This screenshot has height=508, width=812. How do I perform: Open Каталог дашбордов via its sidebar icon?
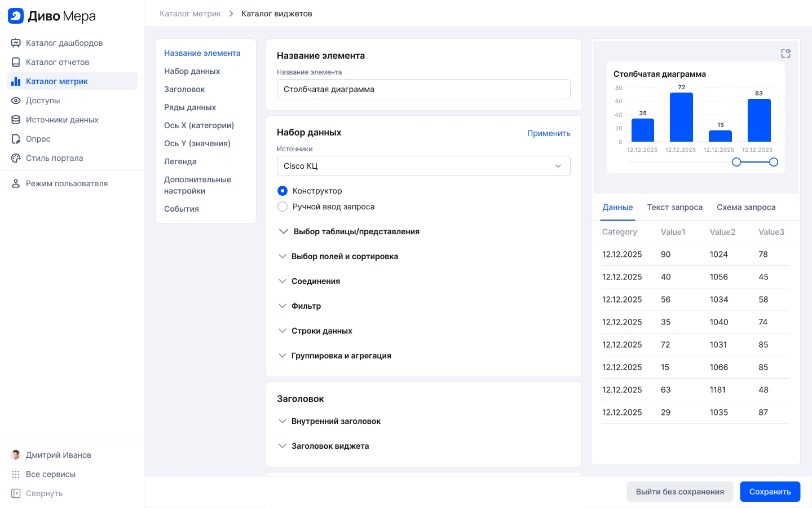click(x=16, y=43)
